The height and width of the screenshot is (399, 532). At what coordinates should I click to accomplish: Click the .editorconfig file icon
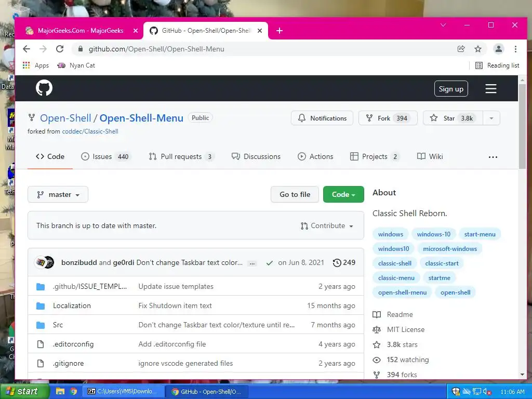click(x=41, y=344)
